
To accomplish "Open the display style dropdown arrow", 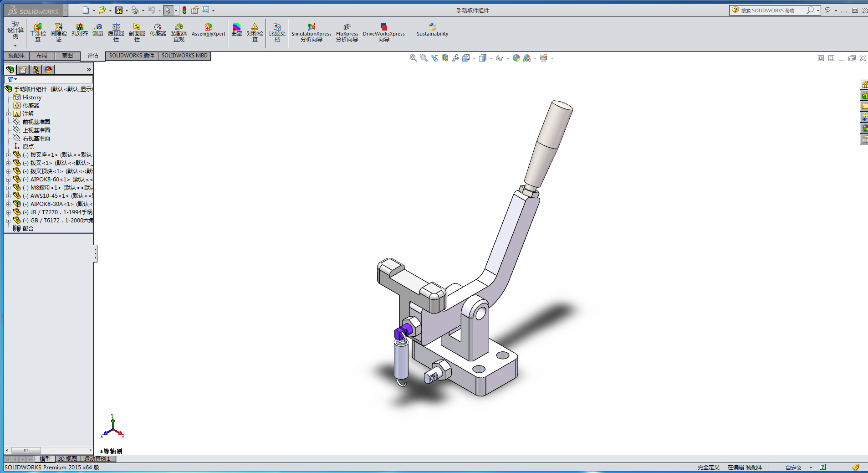I will coord(491,58).
